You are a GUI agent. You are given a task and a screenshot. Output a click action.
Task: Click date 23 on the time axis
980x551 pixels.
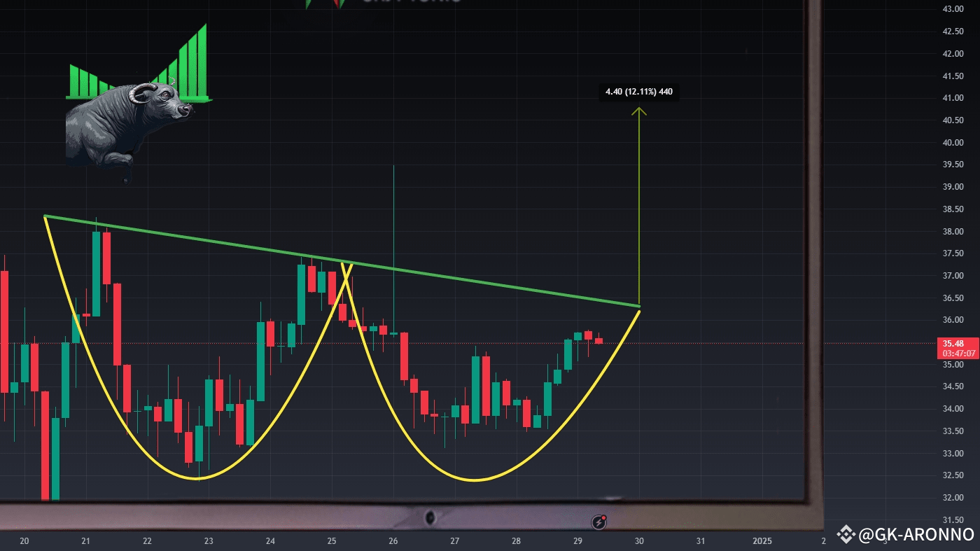click(x=209, y=540)
